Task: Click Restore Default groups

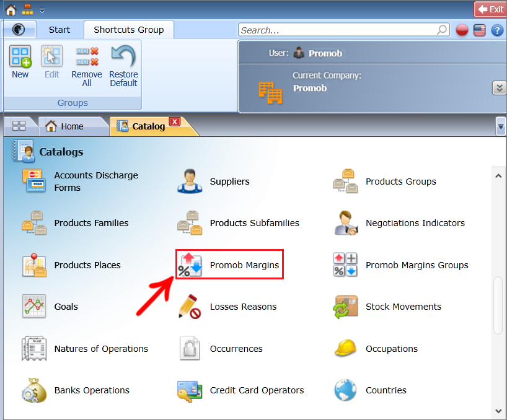Action: click(x=123, y=66)
